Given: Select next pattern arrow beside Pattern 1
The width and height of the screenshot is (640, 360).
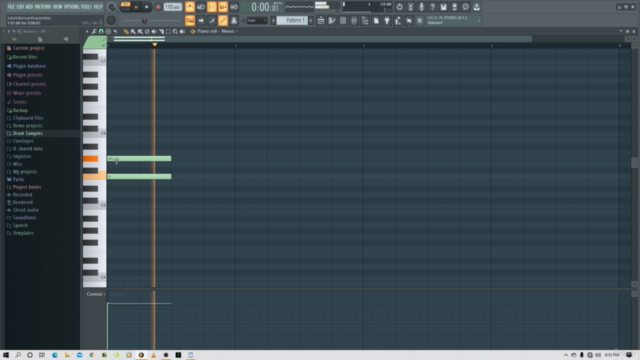Looking at the screenshot, I should click(311, 20).
